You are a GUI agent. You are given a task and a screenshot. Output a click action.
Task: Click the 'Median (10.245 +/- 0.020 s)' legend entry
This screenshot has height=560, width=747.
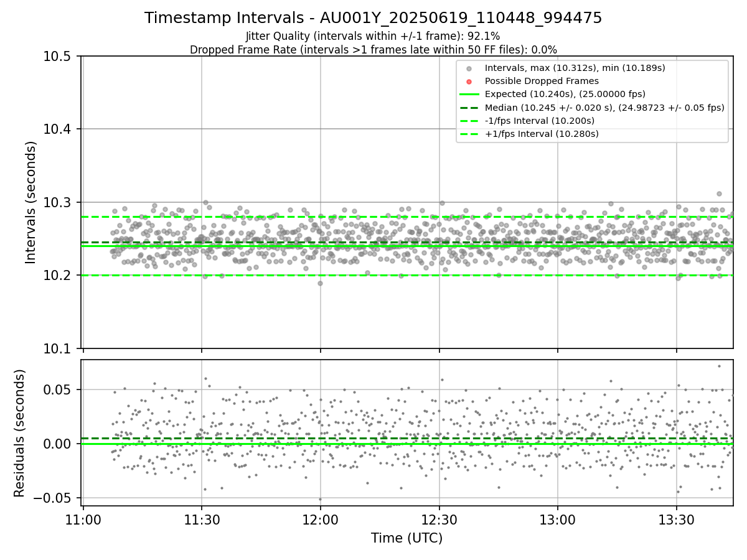point(604,108)
